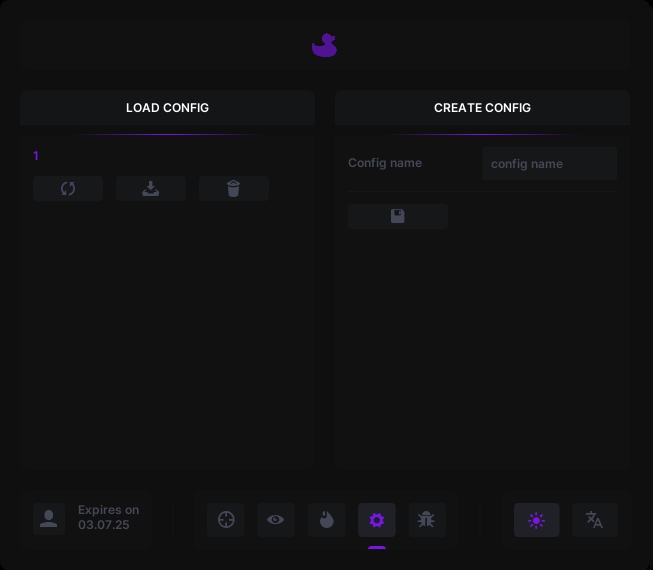Click the purple duck logo
Viewport: 653px width, 570px height.
tap(324, 46)
